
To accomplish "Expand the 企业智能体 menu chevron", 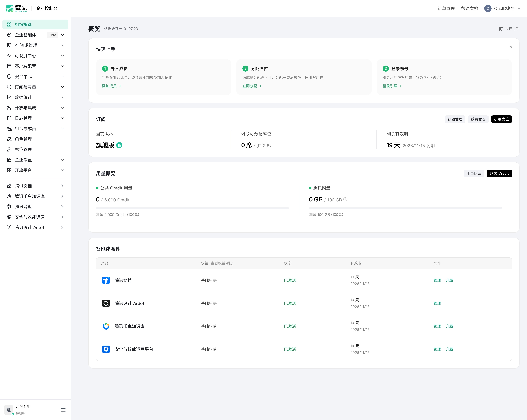I will pyautogui.click(x=63, y=35).
